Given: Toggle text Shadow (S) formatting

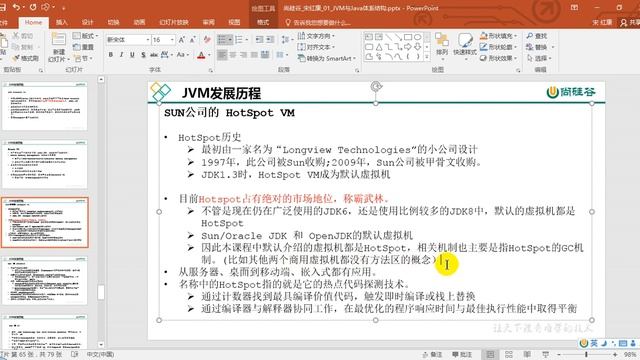Looking at the screenshot, I should (143, 55).
